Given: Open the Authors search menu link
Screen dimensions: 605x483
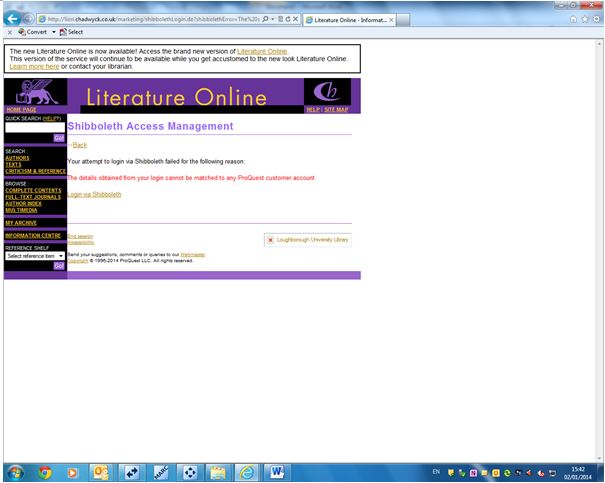Looking at the screenshot, I should coord(17,158).
